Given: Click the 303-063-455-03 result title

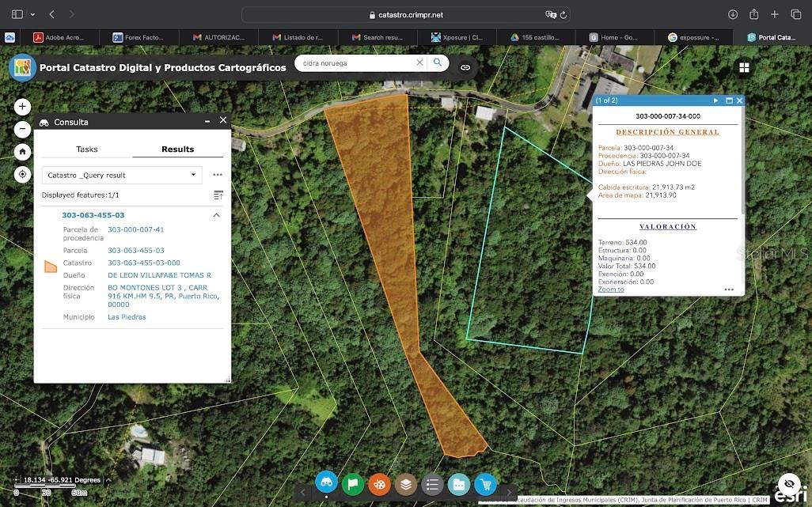Looking at the screenshot, I should 93,215.
